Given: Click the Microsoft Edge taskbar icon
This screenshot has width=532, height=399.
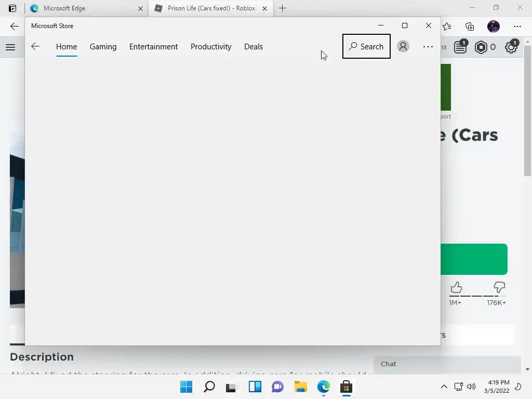Looking at the screenshot, I should (323, 387).
